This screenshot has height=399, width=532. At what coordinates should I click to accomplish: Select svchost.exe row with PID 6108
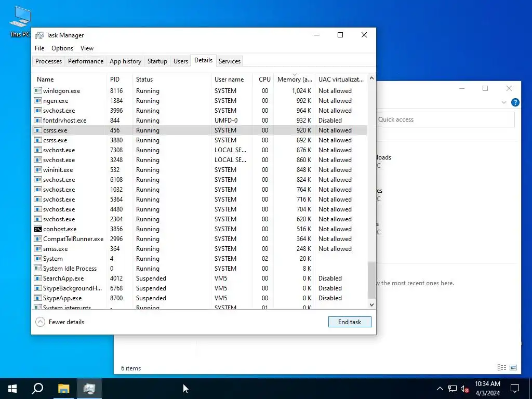tap(200, 179)
